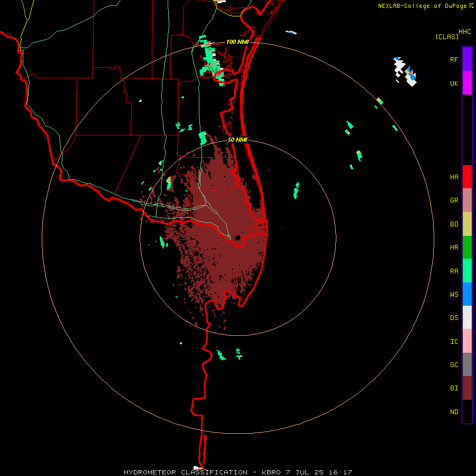This screenshot has width=476, height=476.
Task: Click the "HR" legend label
Action: point(454,248)
